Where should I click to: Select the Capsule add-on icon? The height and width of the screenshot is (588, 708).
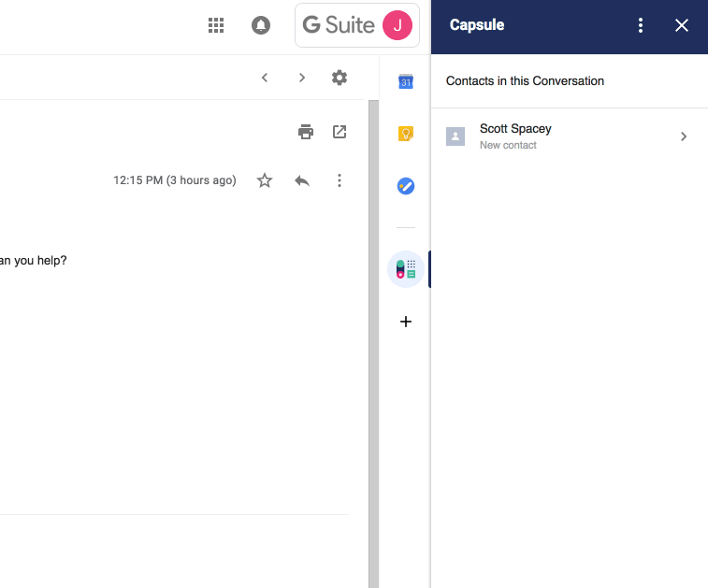tap(406, 269)
